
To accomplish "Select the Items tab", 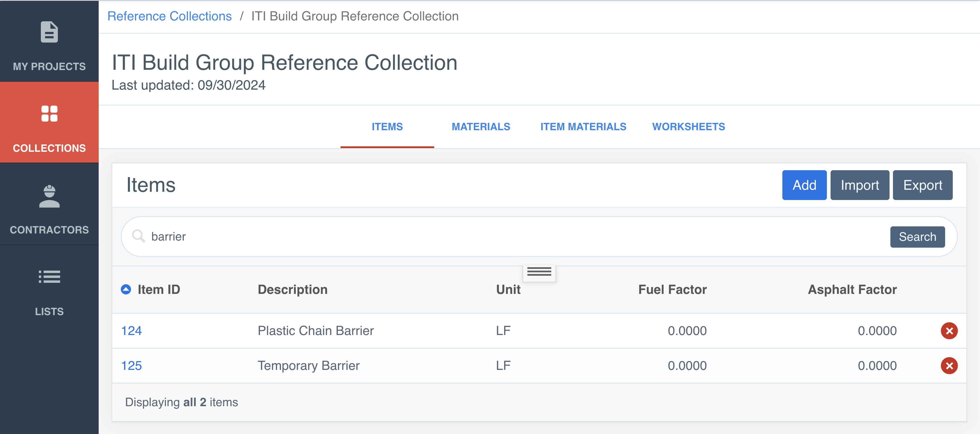I will [387, 127].
